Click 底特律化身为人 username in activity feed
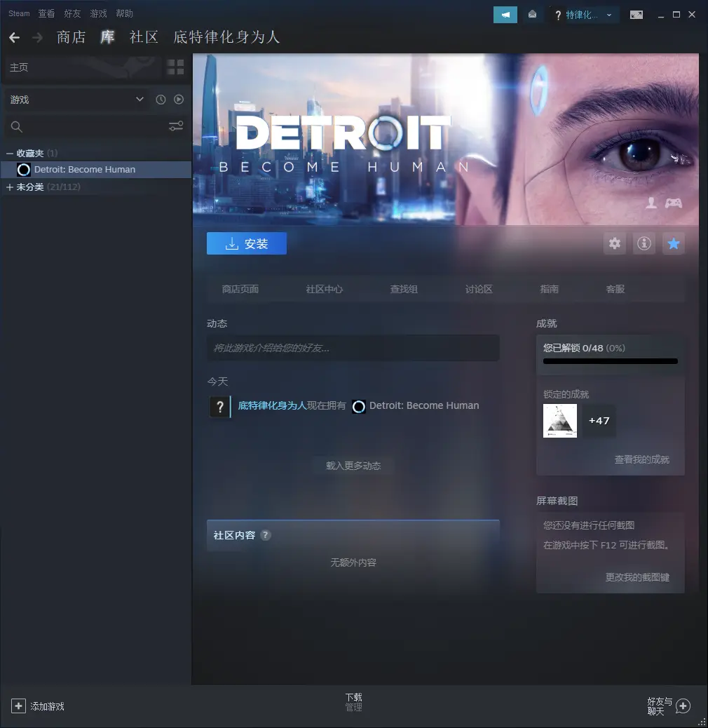 [x=273, y=405]
